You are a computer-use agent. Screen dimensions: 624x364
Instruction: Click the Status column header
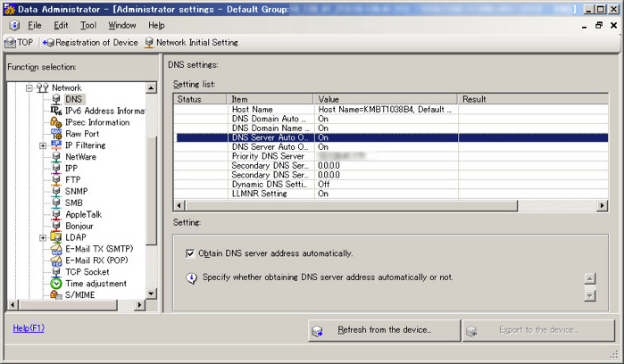[x=200, y=99]
